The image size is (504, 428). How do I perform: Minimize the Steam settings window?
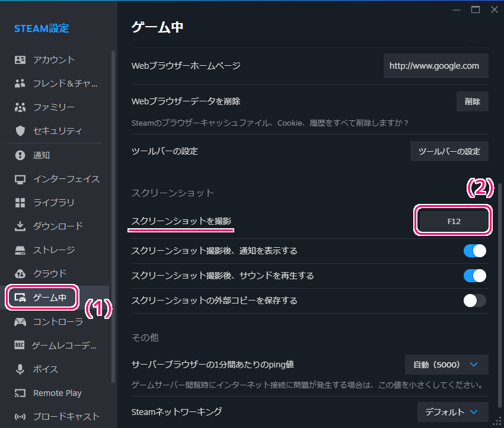pyautogui.click(x=457, y=9)
